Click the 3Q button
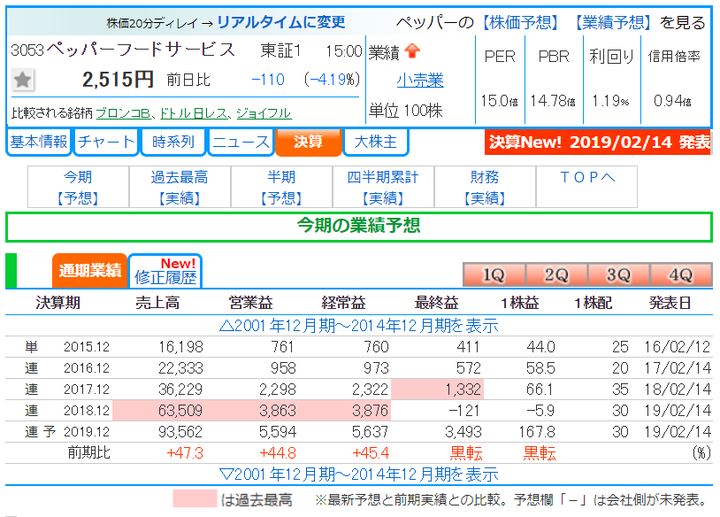720x517 pixels. pyautogui.click(x=618, y=275)
